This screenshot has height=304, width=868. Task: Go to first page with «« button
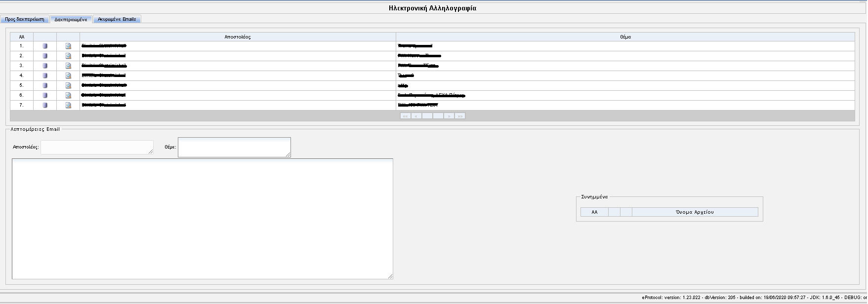click(405, 116)
